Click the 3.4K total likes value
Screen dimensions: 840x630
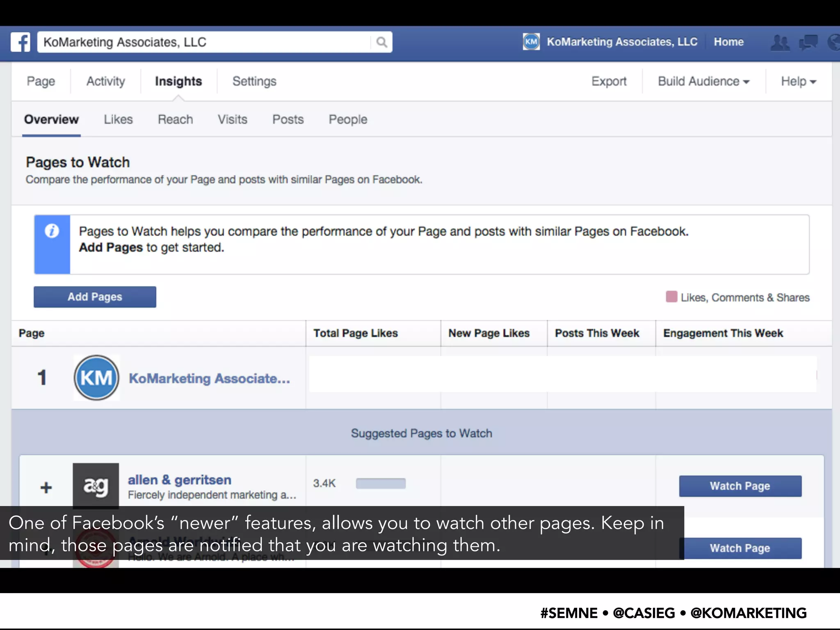[x=324, y=483]
